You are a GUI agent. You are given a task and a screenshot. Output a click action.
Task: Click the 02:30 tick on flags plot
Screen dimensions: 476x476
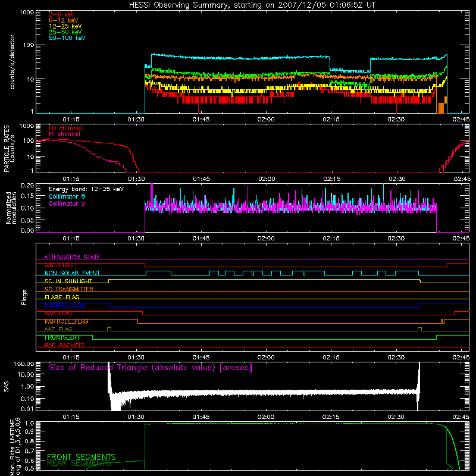pos(396,358)
